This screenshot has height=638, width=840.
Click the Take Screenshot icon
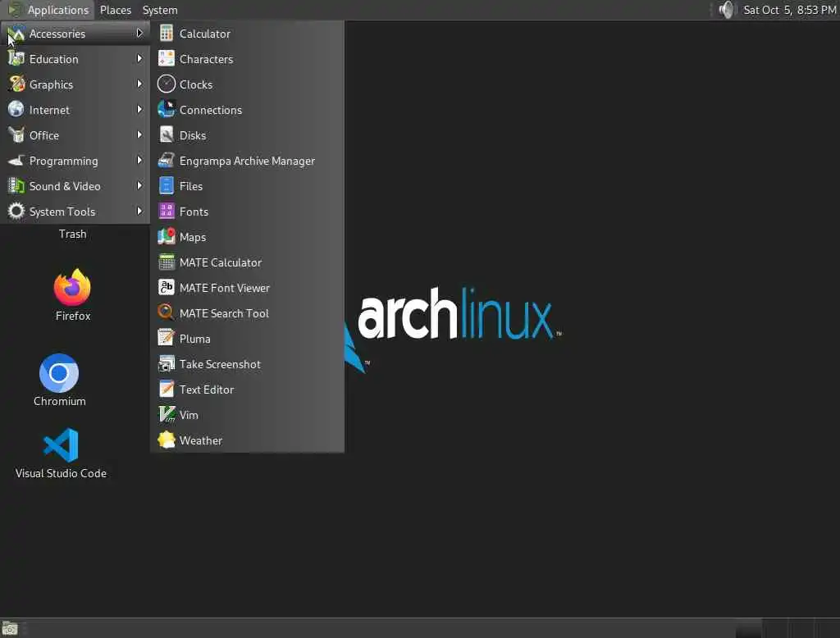pos(166,364)
